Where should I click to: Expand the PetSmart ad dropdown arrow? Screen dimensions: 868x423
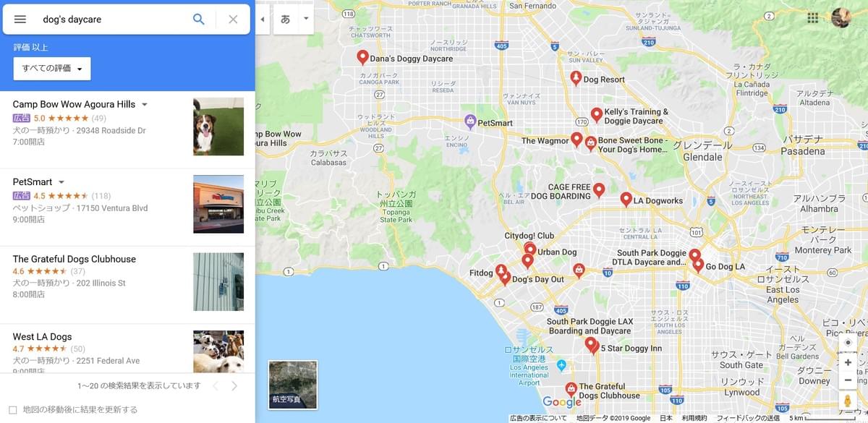pyautogui.click(x=61, y=182)
